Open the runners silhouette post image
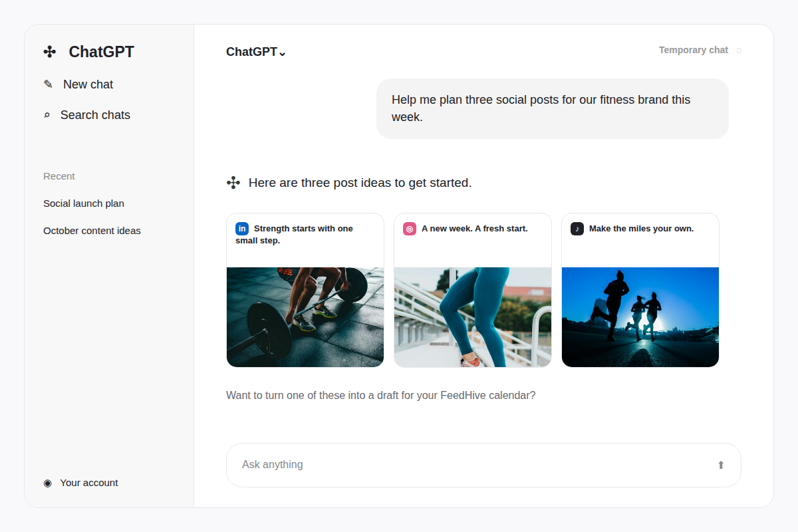The image size is (798, 532). (640, 317)
